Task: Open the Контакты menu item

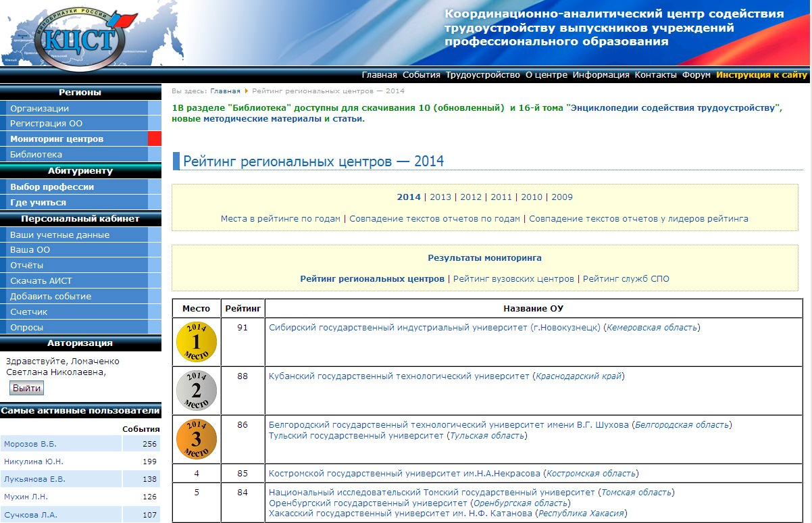Action: click(656, 75)
